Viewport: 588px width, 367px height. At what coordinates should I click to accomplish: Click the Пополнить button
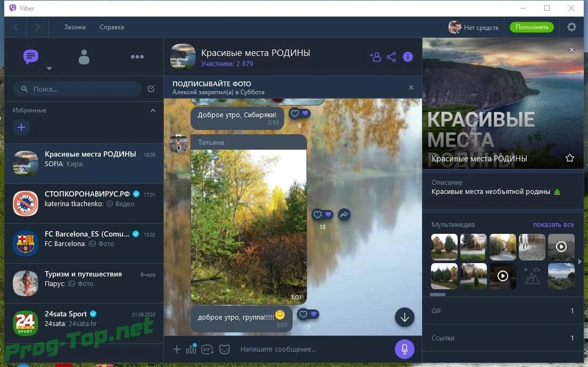[532, 27]
